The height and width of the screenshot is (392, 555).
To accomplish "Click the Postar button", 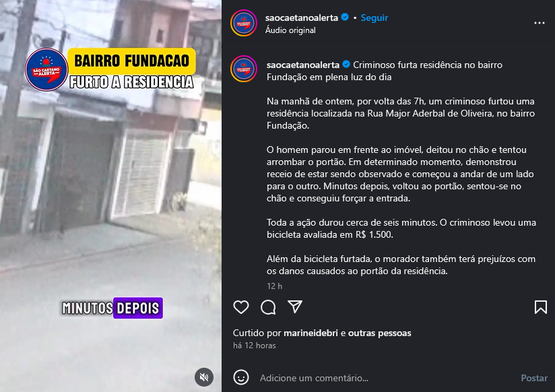I will [534, 378].
